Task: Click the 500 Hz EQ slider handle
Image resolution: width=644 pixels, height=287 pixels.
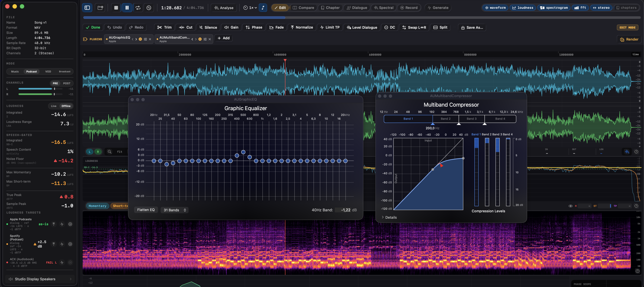Action: (x=243, y=152)
